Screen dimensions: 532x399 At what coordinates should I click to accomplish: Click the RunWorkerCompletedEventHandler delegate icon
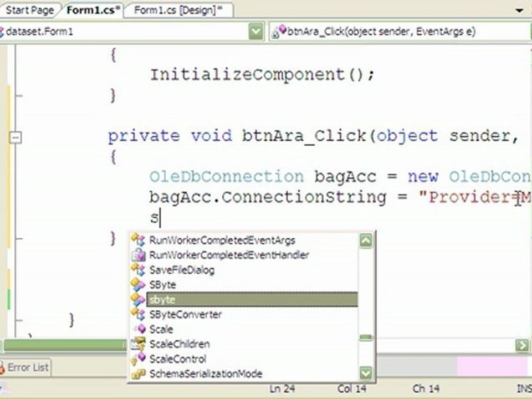click(x=138, y=255)
